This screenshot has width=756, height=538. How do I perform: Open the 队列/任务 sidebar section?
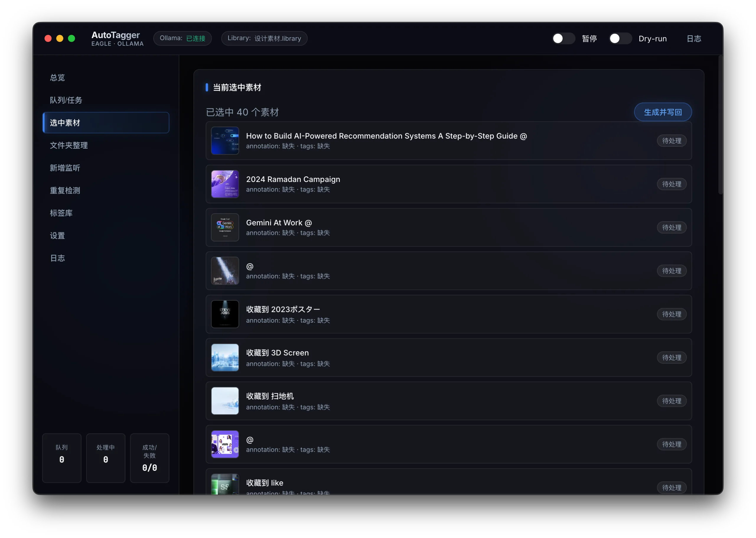point(66,100)
